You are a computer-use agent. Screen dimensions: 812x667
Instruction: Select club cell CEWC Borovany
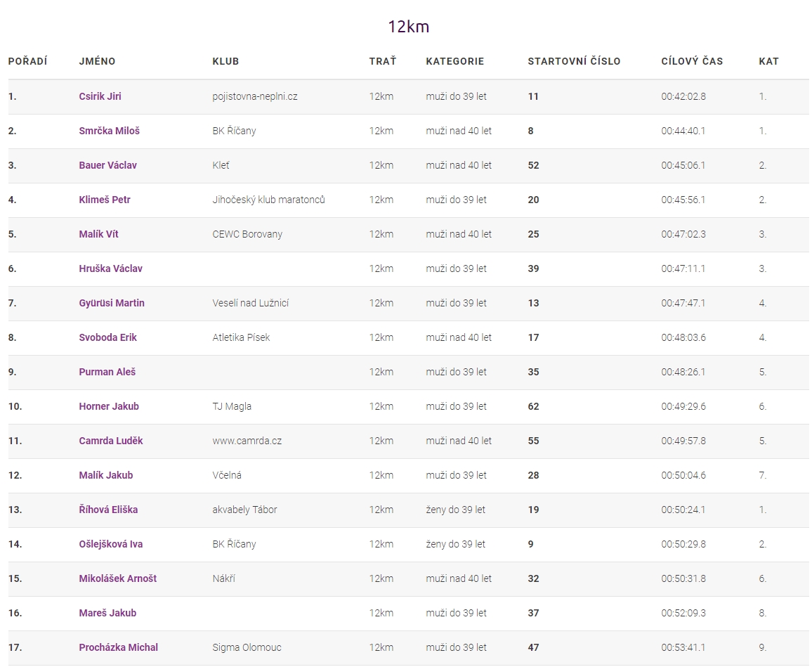click(x=247, y=234)
